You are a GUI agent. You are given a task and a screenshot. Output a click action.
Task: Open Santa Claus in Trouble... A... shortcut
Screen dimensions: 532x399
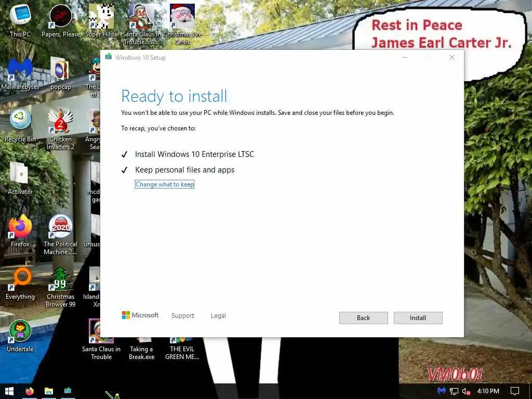click(141, 24)
